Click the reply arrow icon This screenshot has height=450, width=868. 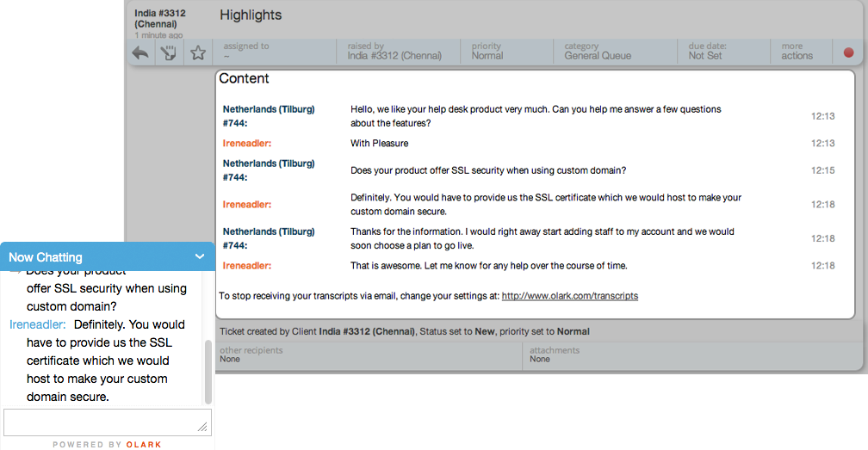pyautogui.click(x=140, y=53)
